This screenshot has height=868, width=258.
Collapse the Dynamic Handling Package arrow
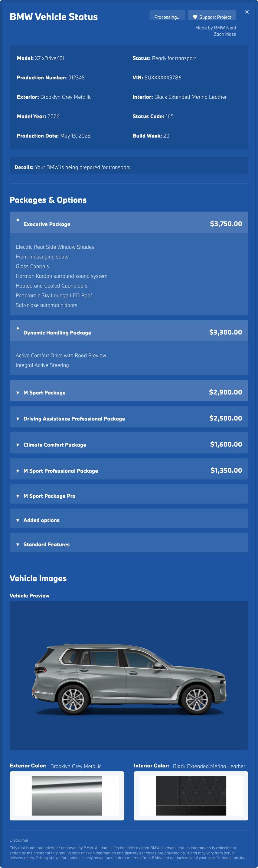tap(18, 328)
